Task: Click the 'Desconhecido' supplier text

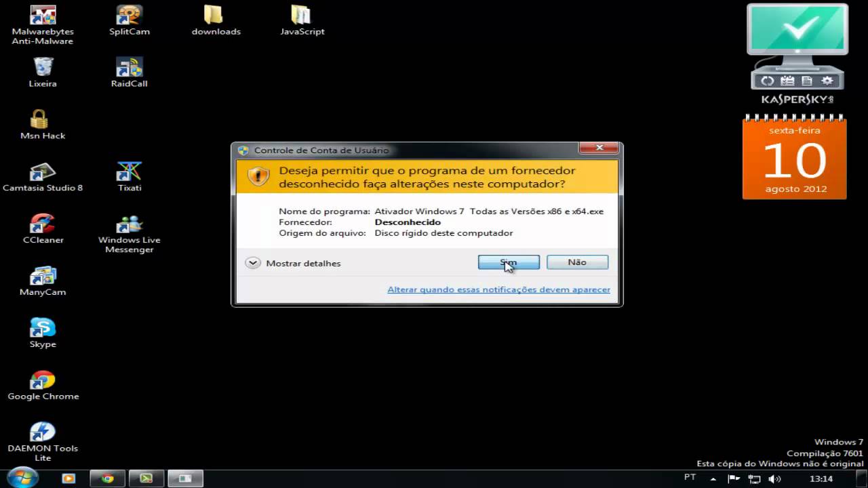Action: pyautogui.click(x=408, y=222)
